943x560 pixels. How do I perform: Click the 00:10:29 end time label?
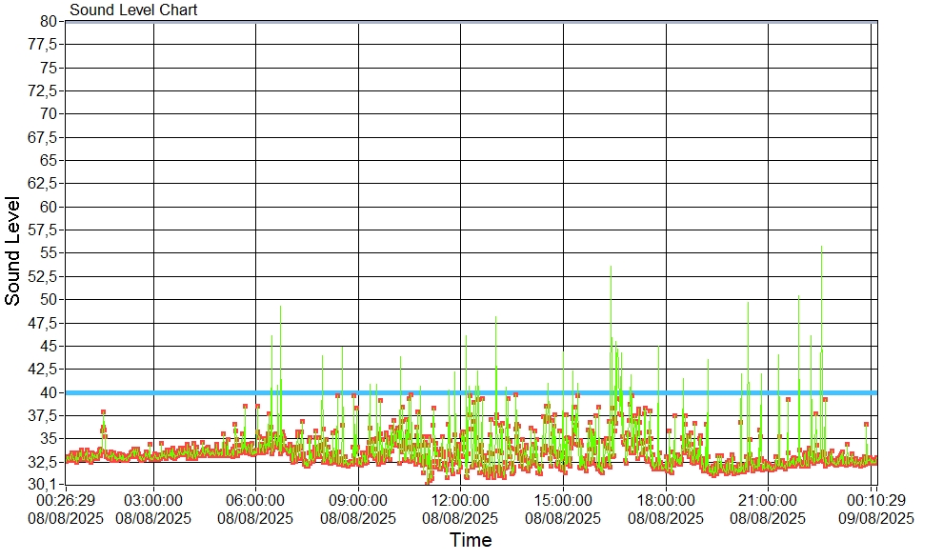875,500
